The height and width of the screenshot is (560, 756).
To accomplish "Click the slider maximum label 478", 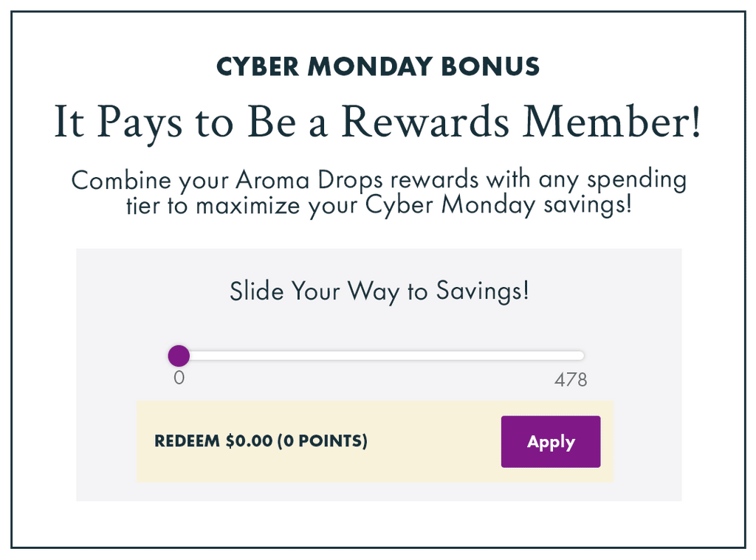I will [571, 380].
